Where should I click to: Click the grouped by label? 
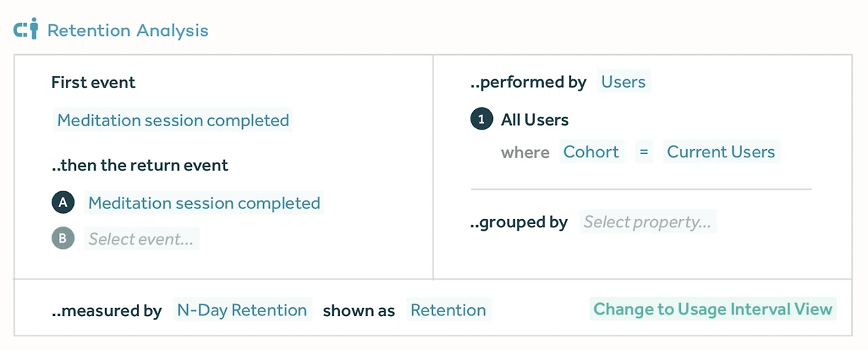[519, 222]
